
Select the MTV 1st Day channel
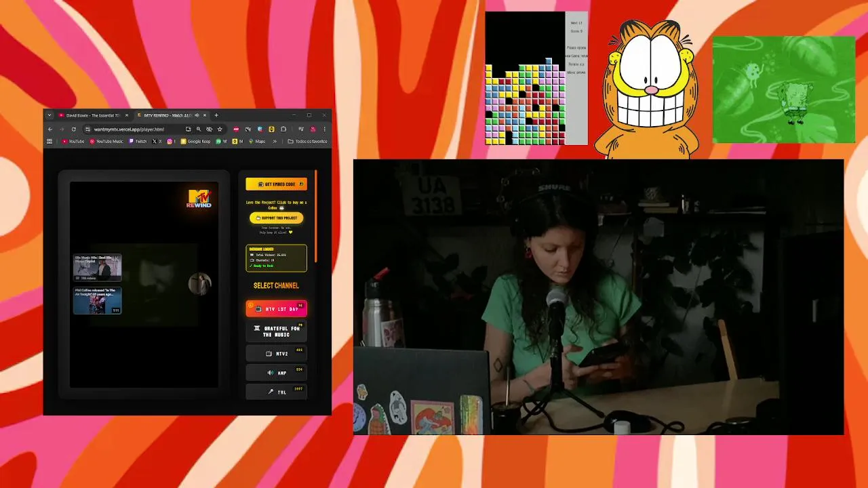pos(276,308)
